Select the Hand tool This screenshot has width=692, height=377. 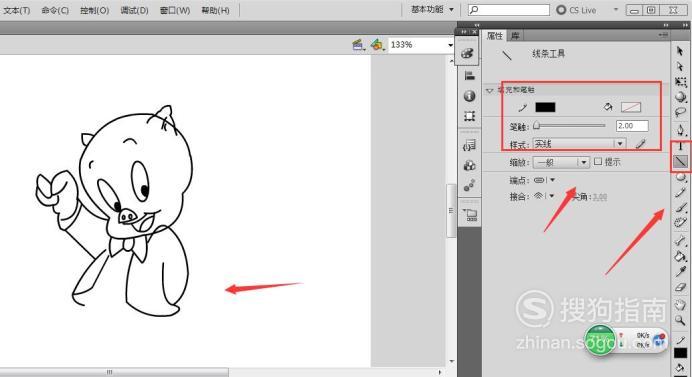pos(680,304)
